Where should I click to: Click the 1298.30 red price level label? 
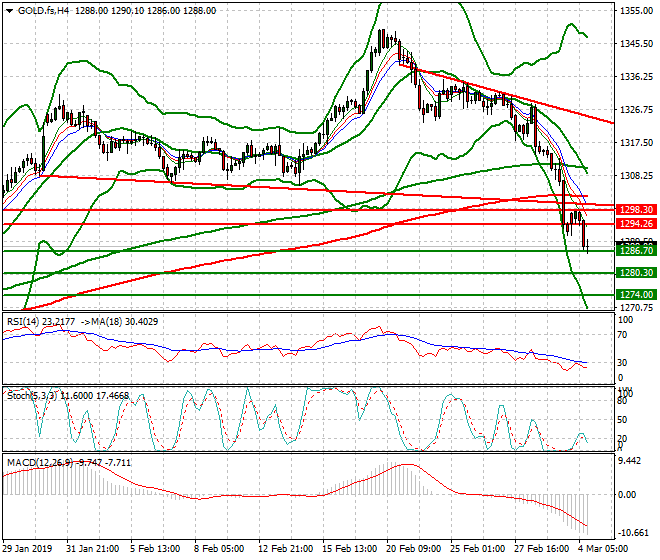tap(636, 210)
